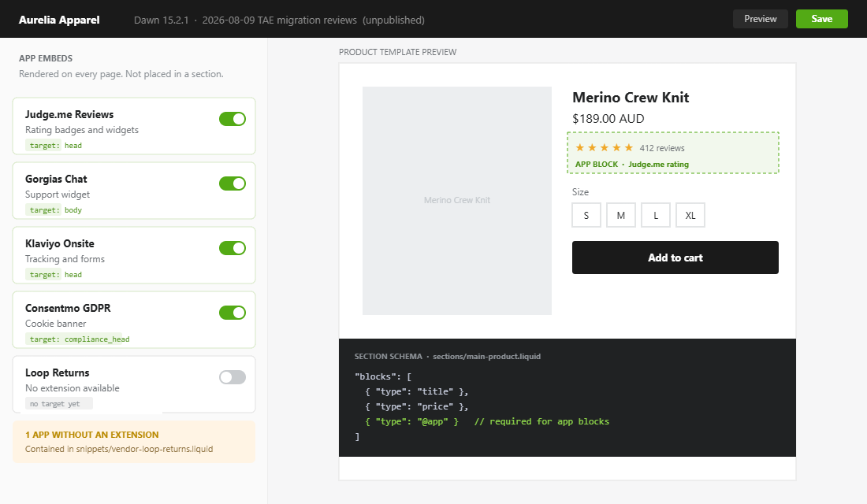
Task: Click the sections/main-product.liquid file path
Action: 486,357
